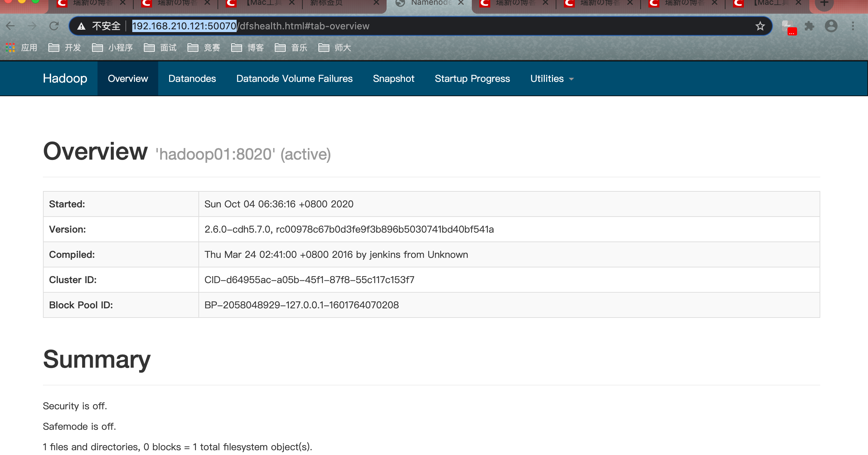
Task: Open the 音乐 bookmark folder
Action: coord(291,47)
